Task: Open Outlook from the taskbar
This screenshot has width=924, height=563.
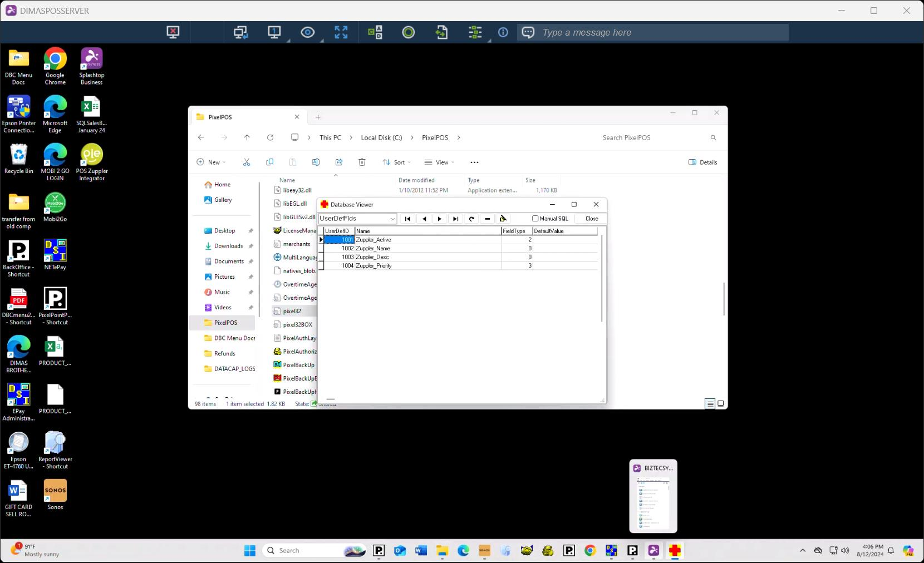Action: click(x=400, y=551)
